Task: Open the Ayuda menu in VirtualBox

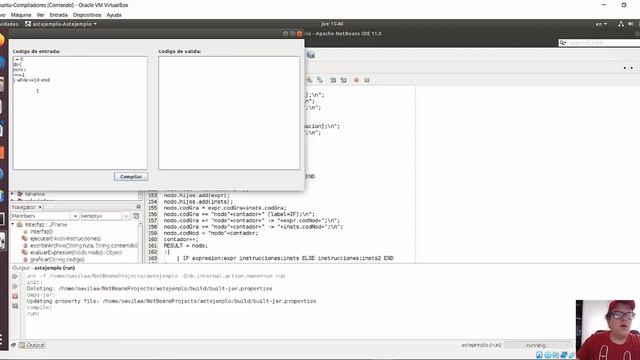Action: (x=114, y=15)
